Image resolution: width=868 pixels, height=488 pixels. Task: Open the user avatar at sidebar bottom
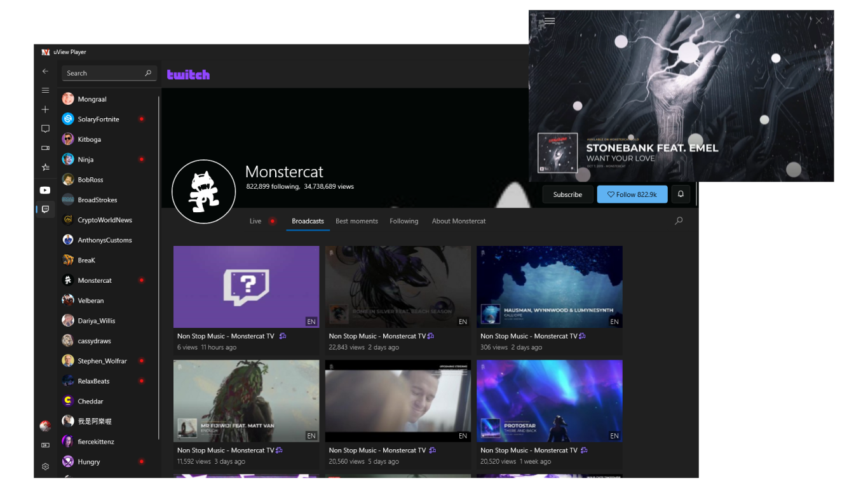[x=45, y=426]
